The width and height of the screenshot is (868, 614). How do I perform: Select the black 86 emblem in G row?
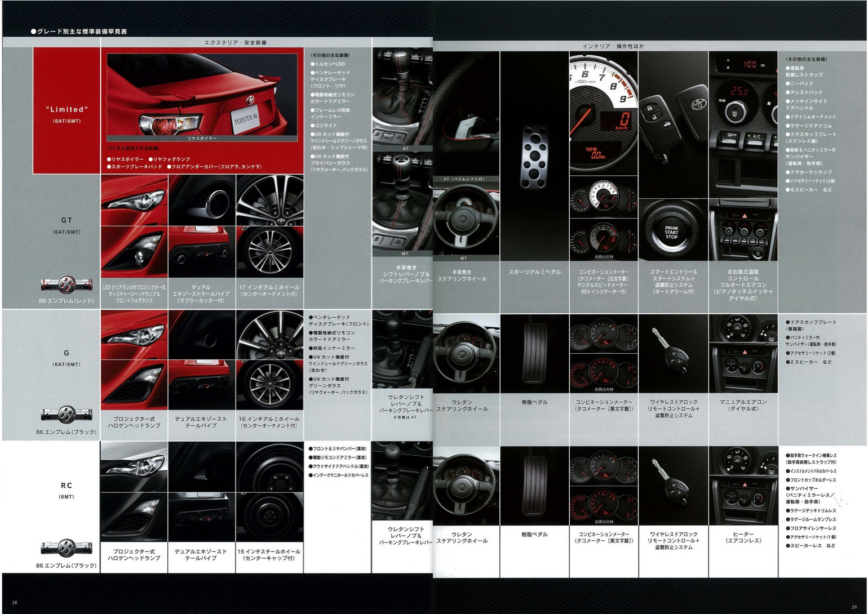(66, 415)
